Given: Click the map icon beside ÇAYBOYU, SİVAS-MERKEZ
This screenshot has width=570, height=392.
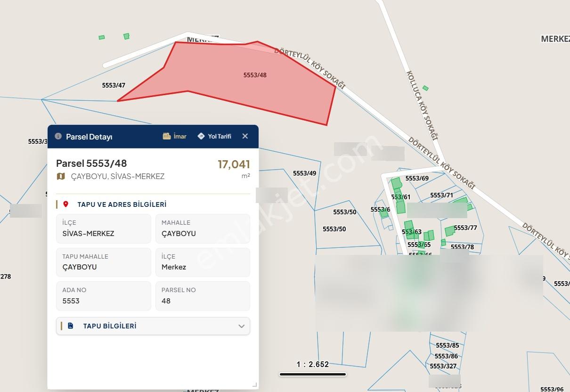Looking at the screenshot, I should pos(61,176).
